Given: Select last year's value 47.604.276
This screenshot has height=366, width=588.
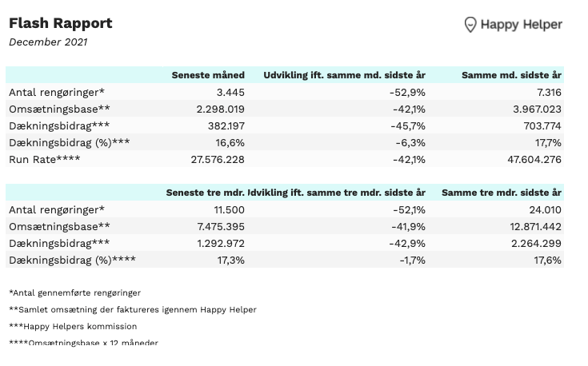Looking at the screenshot, I should (534, 160).
